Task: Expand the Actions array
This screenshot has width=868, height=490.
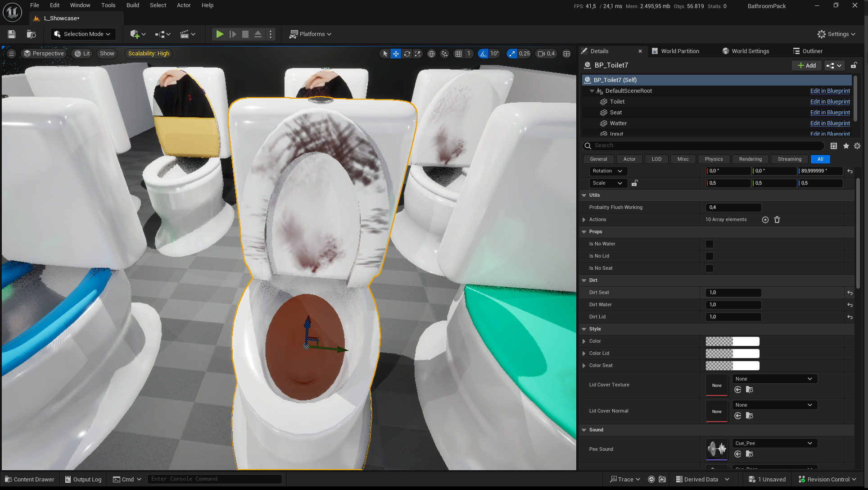Action: [584, 220]
